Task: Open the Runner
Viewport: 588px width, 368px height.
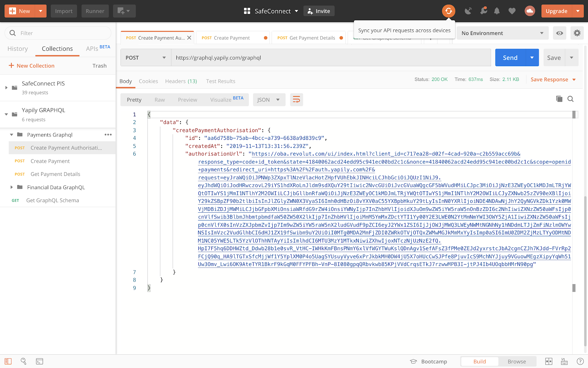Action: coord(95,11)
